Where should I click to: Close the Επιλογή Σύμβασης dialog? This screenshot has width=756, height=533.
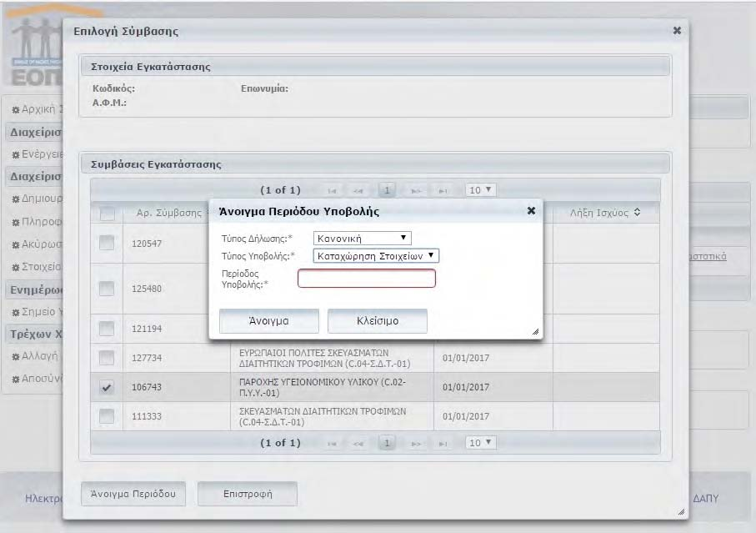[677, 31]
